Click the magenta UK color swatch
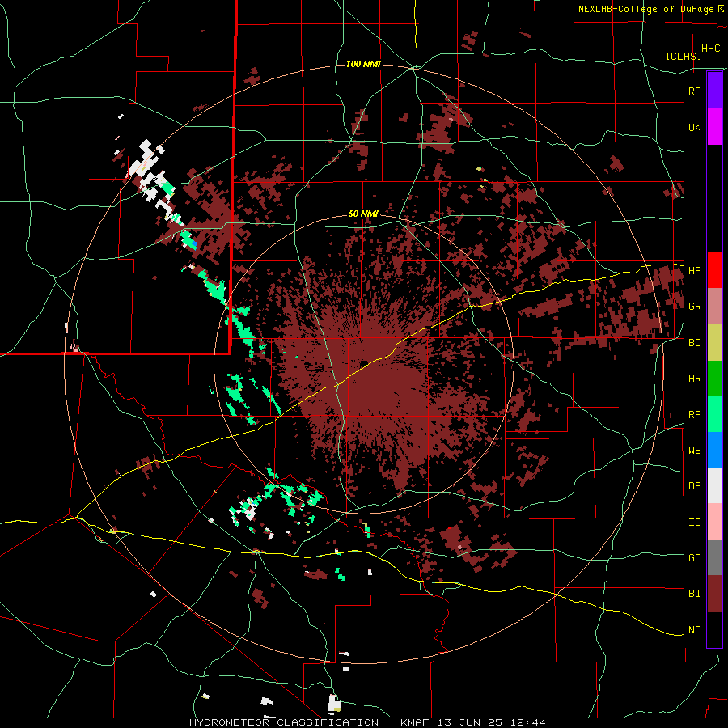728x728 pixels. tap(714, 127)
